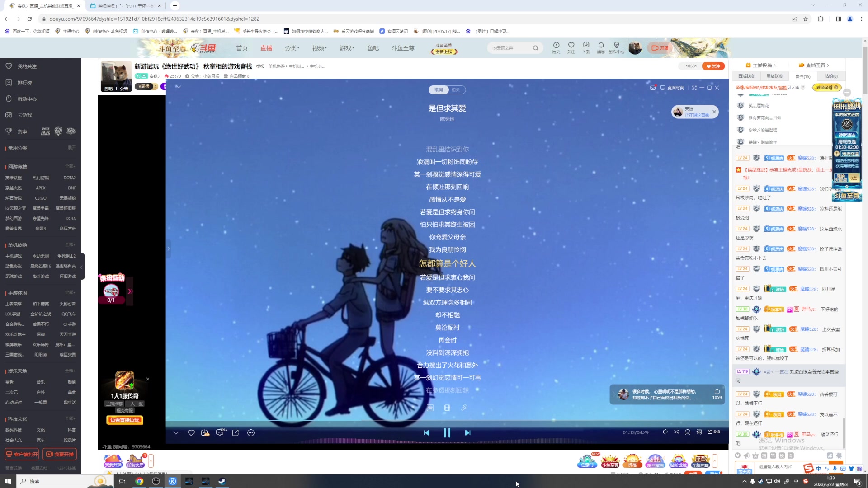
Task: Download the current song
Action: (x=205, y=433)
